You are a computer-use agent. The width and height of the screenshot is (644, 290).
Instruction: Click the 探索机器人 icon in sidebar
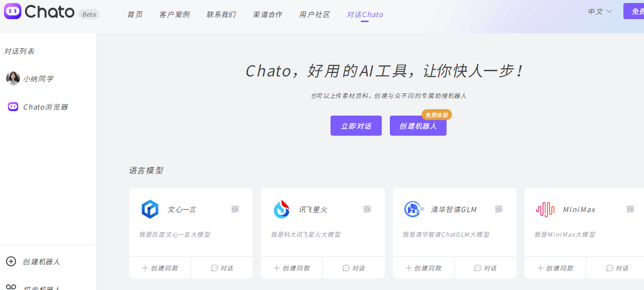click(11, 286)
